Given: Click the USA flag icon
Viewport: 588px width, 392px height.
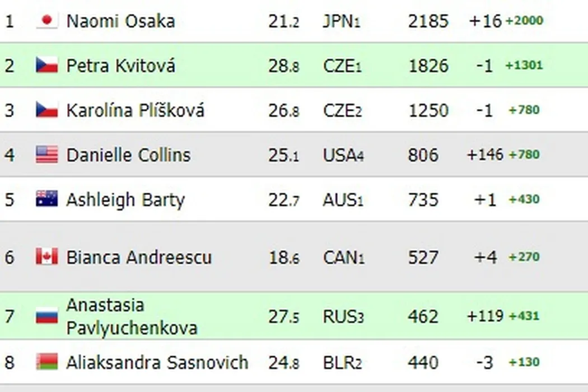Looking at the screenshot, I should 47,155.
